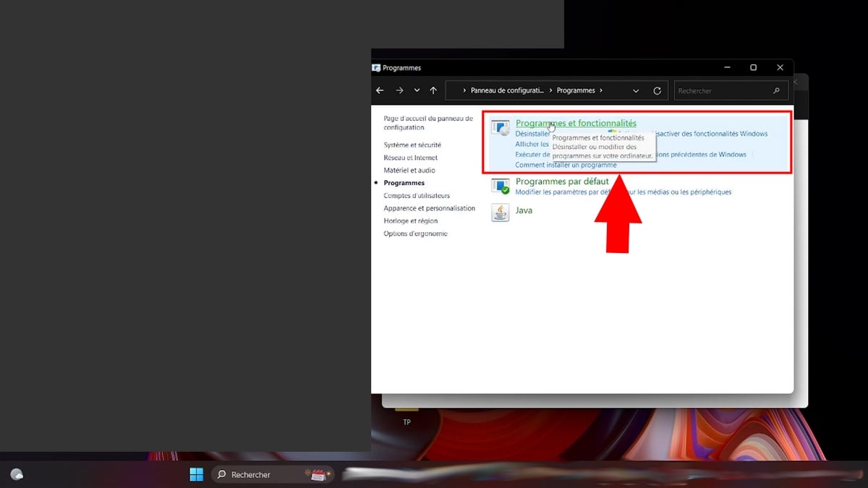The image size is (868, 488).
Task: Expand the chevron after Programmes in breadcrumb
Action: pos(602,90)
